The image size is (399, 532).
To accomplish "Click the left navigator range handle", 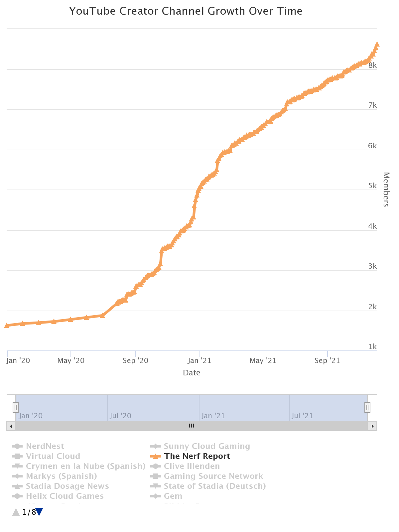I will tap(16, 407).
